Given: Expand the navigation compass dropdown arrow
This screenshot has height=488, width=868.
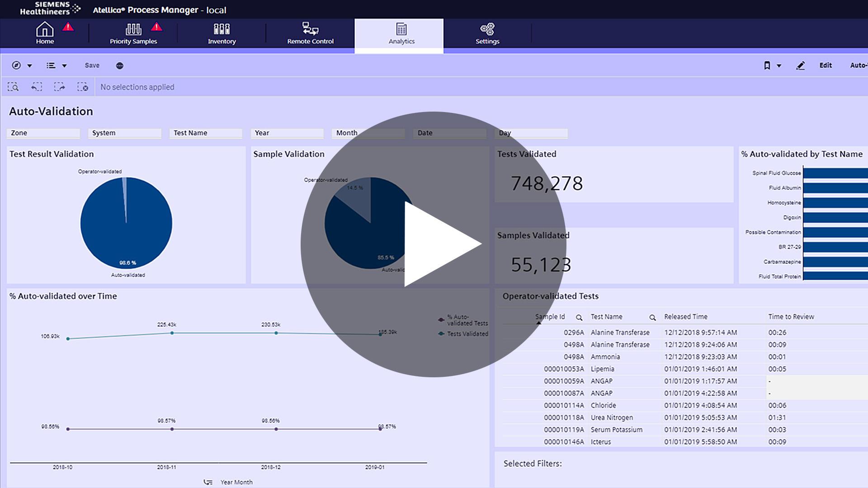Looking at the screenshot, I should 29,65.
